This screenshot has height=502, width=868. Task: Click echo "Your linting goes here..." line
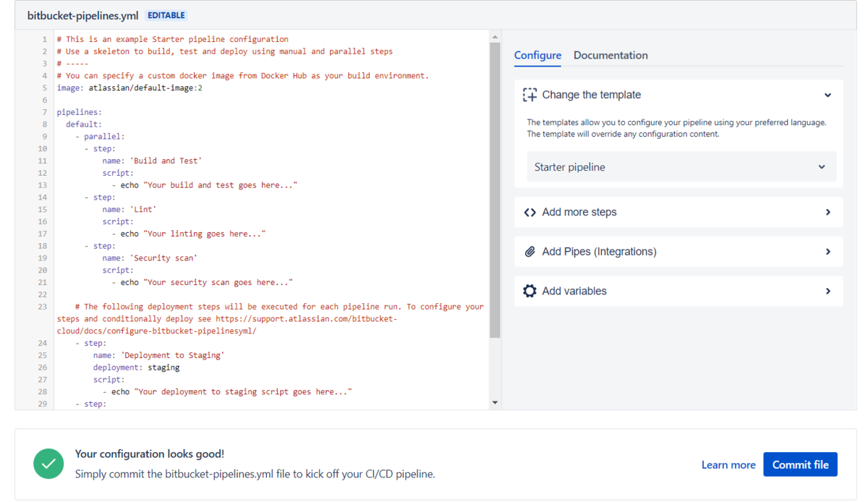[189, 234]
